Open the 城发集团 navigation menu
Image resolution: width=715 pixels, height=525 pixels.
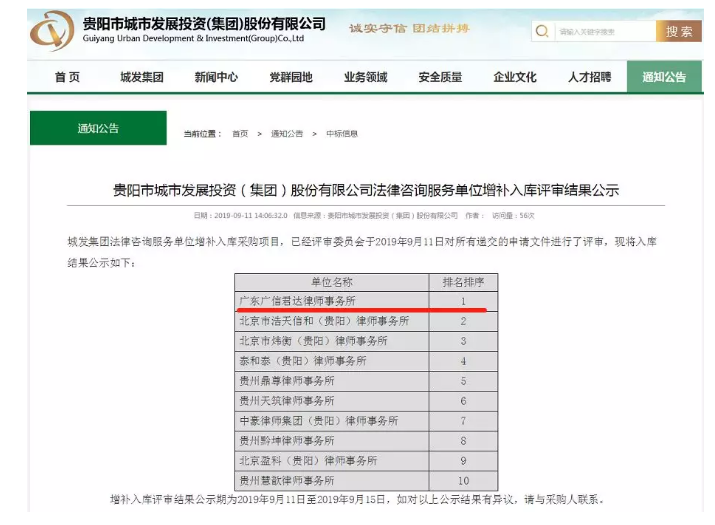(141, 78)
